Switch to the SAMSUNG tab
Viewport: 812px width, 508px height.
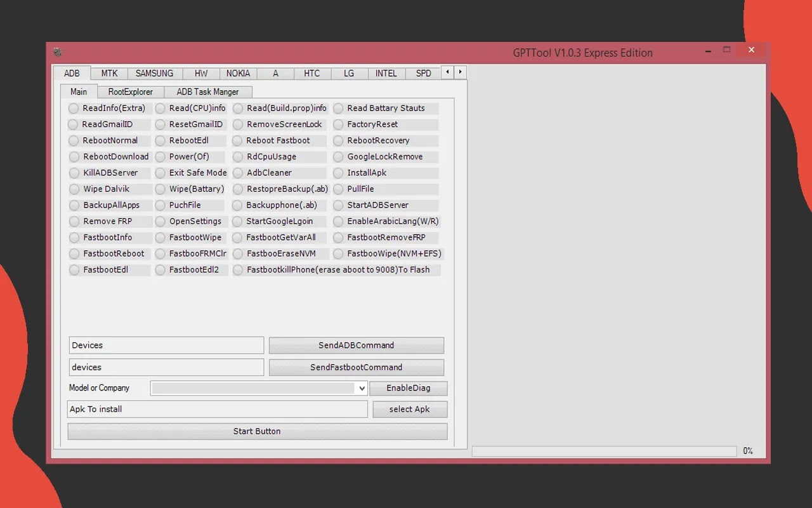point(154,74)
